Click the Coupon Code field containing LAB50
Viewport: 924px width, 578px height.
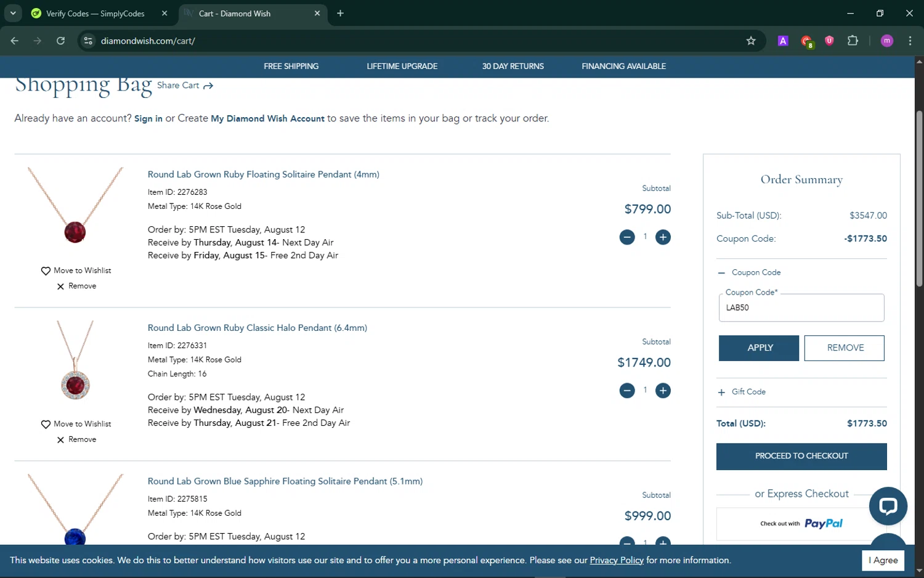click(801, 307)
